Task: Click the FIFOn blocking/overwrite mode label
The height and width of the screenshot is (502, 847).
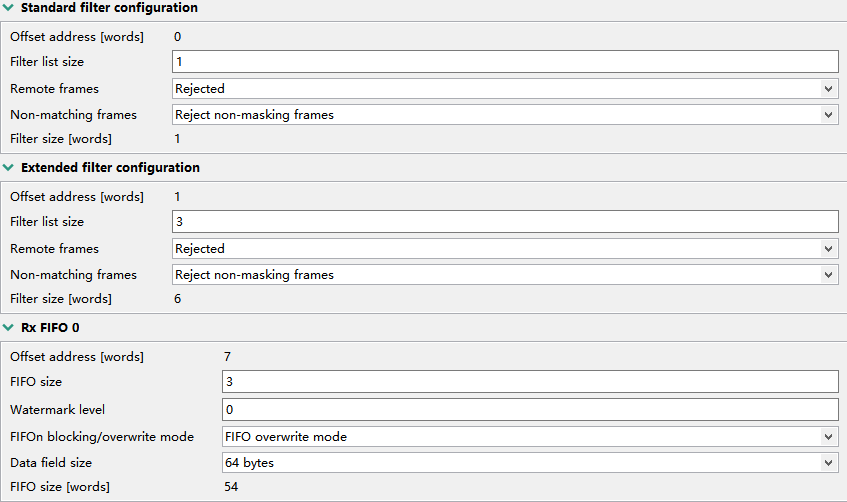Action: pos(102,437)
